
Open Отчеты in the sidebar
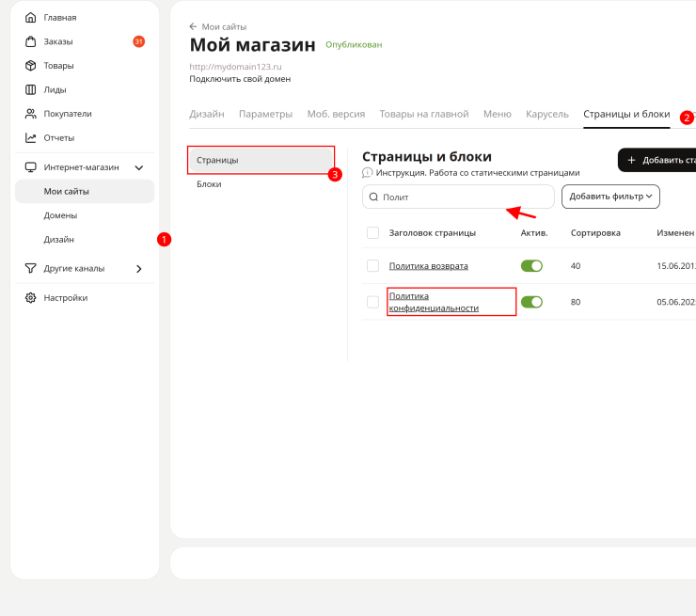[59, 137]
